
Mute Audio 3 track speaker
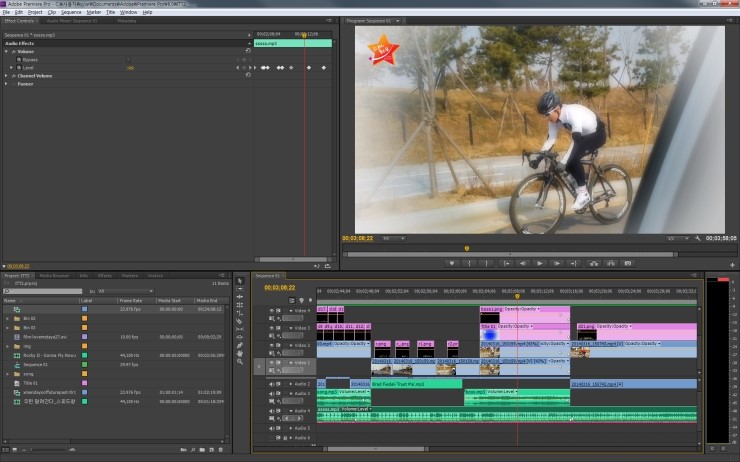tap(271, 393)
